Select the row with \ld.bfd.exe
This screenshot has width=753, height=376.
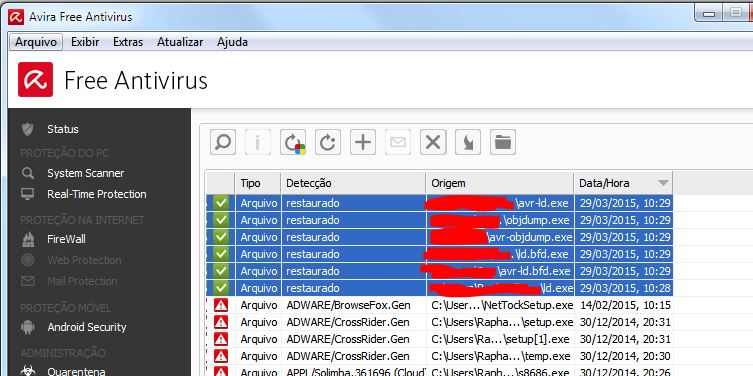click(439, 254)
